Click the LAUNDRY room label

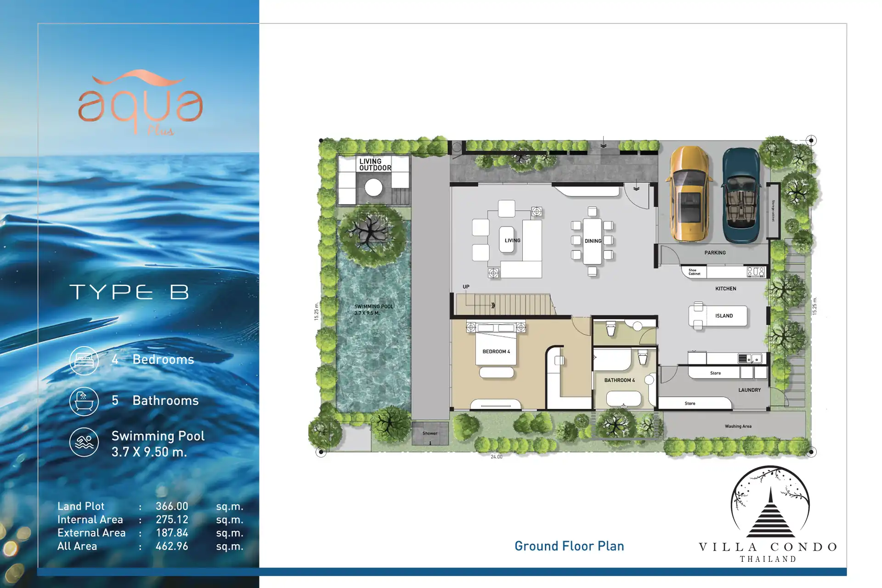point(749,390)
